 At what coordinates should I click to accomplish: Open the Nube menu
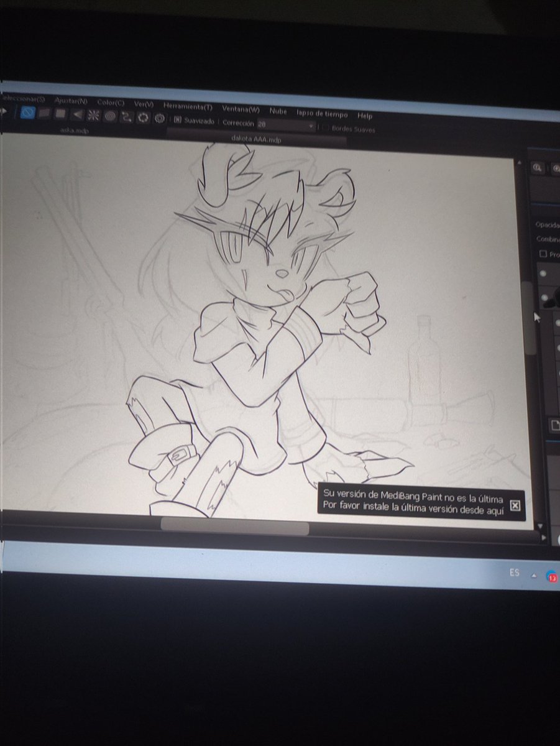pos(278,111)
